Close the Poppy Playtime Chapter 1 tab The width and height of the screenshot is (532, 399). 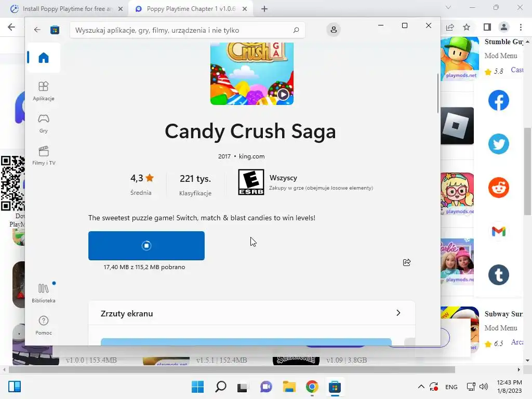pos(245,9)
